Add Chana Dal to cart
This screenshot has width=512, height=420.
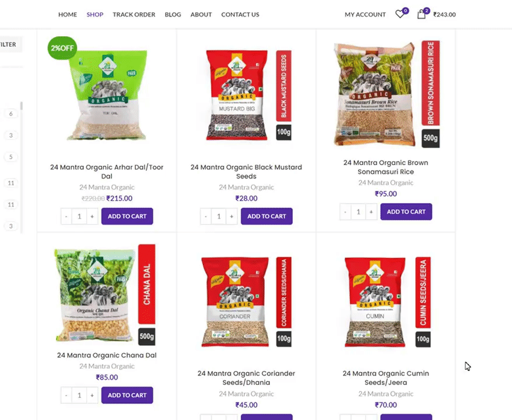tap(127, 395)
